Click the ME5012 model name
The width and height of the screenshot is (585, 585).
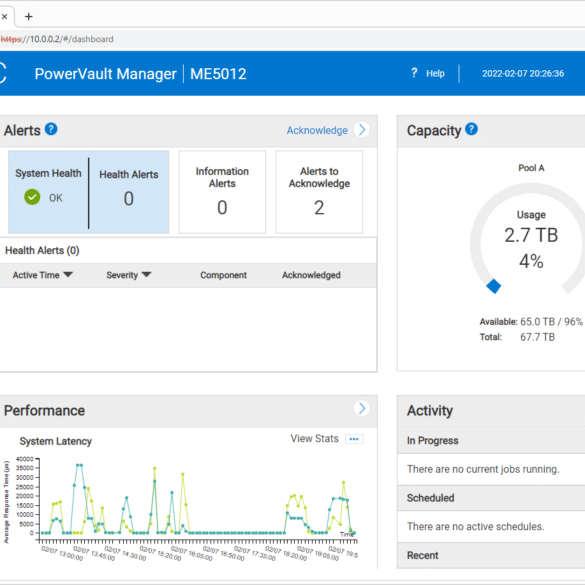point(218,74)
